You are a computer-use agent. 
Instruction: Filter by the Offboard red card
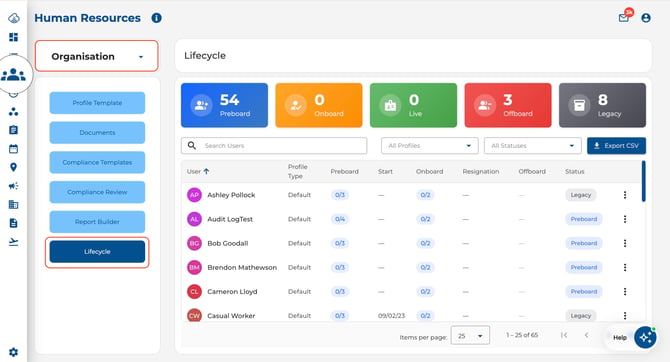(x=508, y=105)
